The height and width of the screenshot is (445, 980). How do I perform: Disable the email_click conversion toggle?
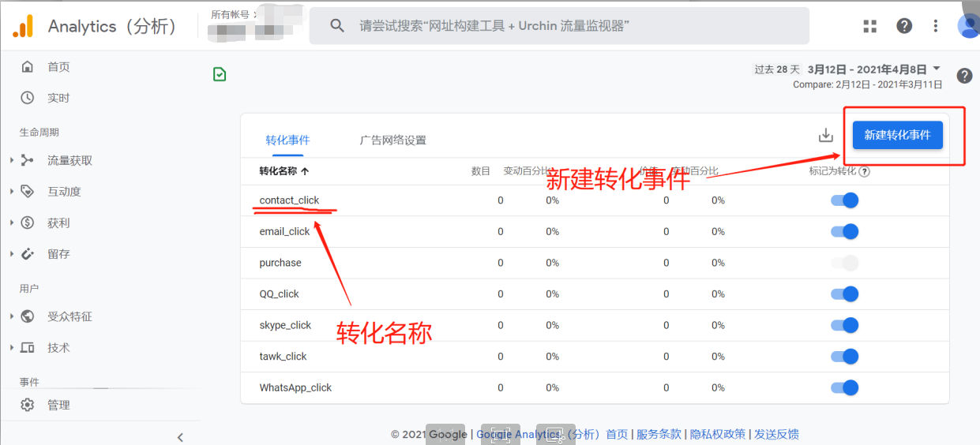844,232
